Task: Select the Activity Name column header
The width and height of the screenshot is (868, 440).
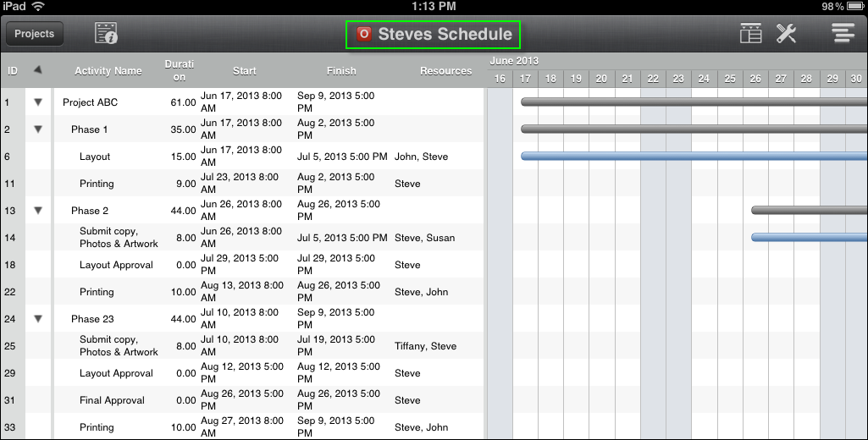Action: pos(108,71)
